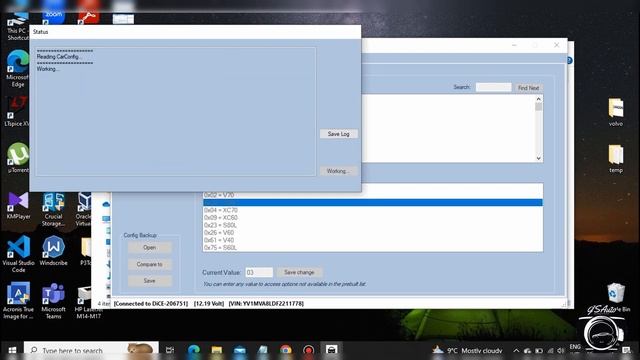The width and height of the screenshot is (640, 360).
Task: Open the network icon in tray
Action: pos(550,351)
